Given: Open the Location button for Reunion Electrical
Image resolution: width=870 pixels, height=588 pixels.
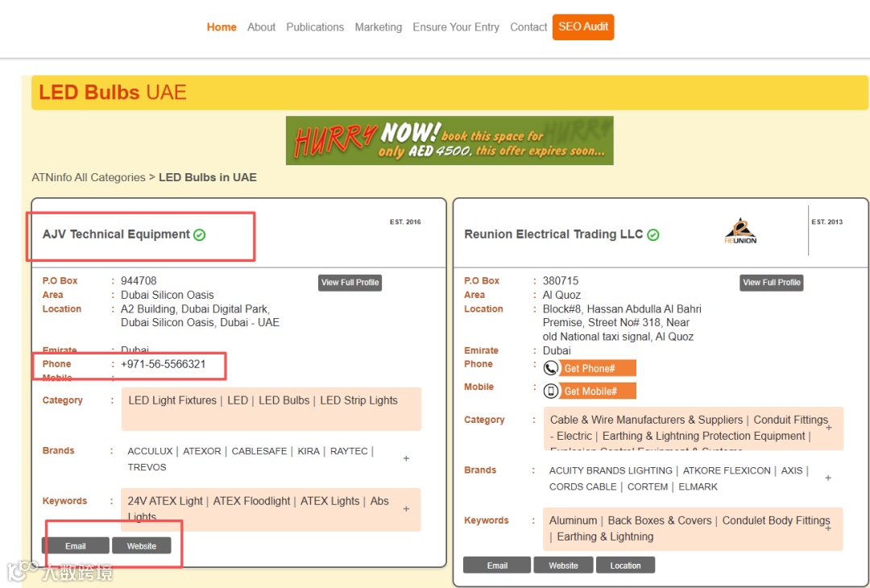Looking at the screenshot, I should click(x=625, y=565).
